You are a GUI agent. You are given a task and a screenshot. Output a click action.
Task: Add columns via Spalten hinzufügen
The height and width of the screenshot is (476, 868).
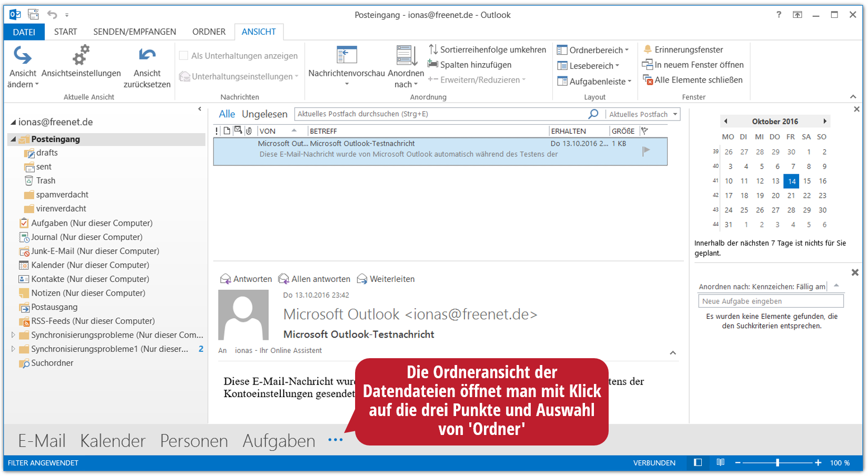pos(469,65)
